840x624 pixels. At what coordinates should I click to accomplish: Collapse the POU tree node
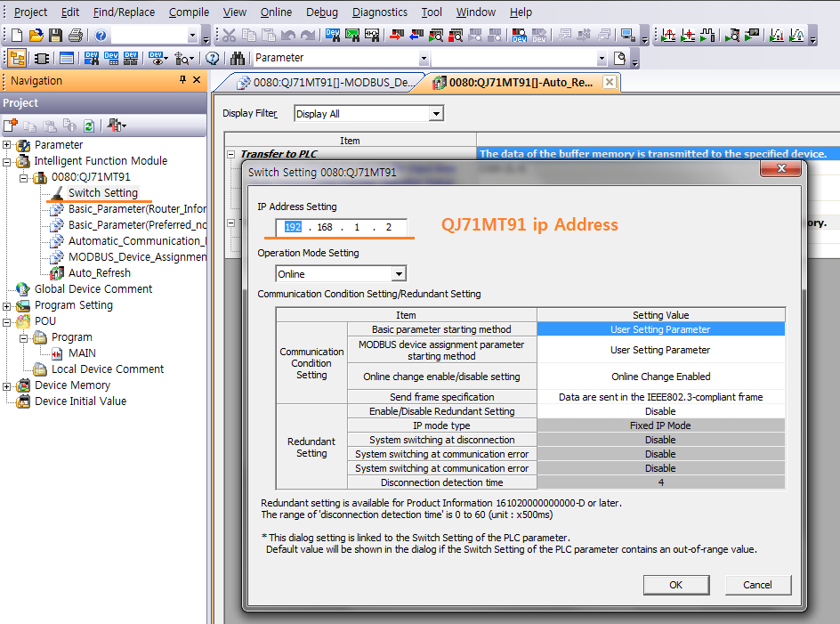(x=6, y=321)
